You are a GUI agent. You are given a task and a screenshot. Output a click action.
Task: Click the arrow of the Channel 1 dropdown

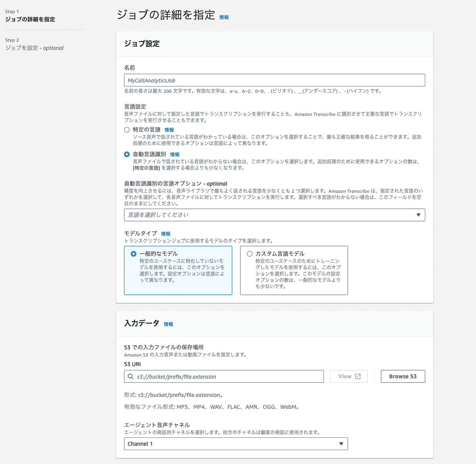341,444
